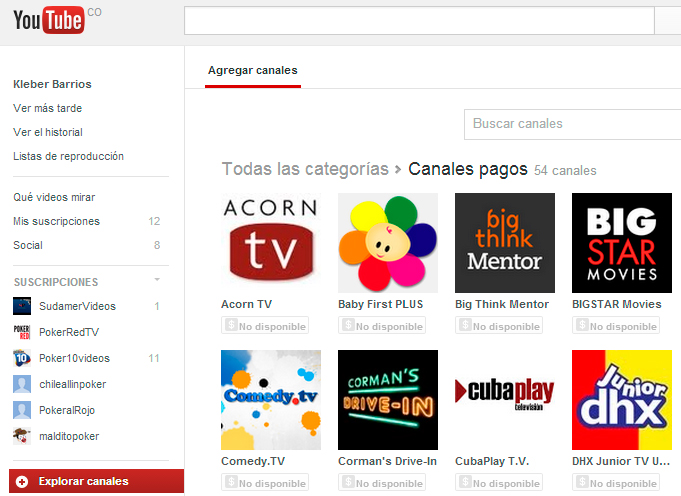Viewport: 681px width, 496px height.
Task: Click No disponible under BIGSTAR Movies
Action: click(x=616, y=326)
